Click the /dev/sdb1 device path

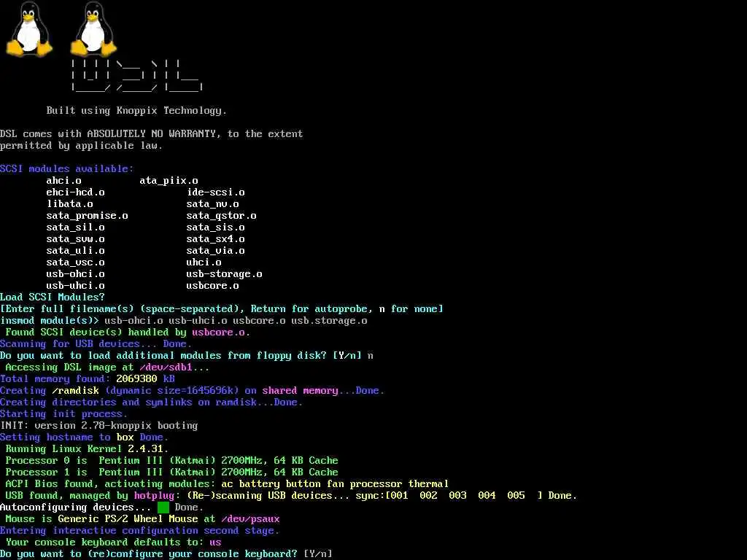[166, 367]
